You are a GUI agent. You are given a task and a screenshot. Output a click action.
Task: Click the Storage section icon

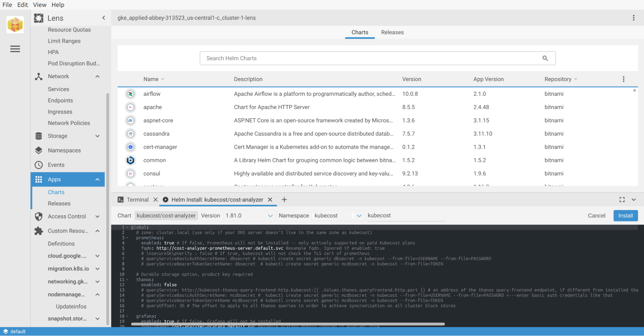point(39,136)
